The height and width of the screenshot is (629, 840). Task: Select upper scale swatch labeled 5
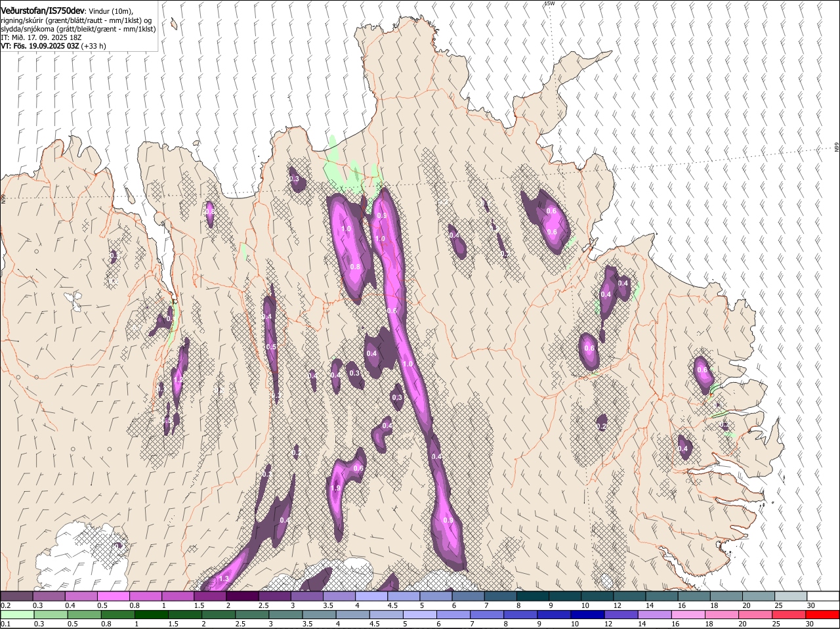(x=435, y=596)
